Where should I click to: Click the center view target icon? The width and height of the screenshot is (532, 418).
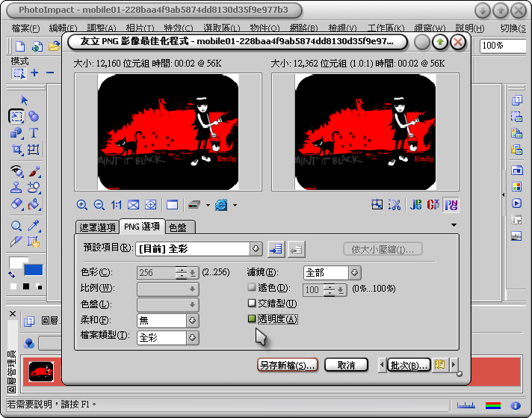[151, 205]
